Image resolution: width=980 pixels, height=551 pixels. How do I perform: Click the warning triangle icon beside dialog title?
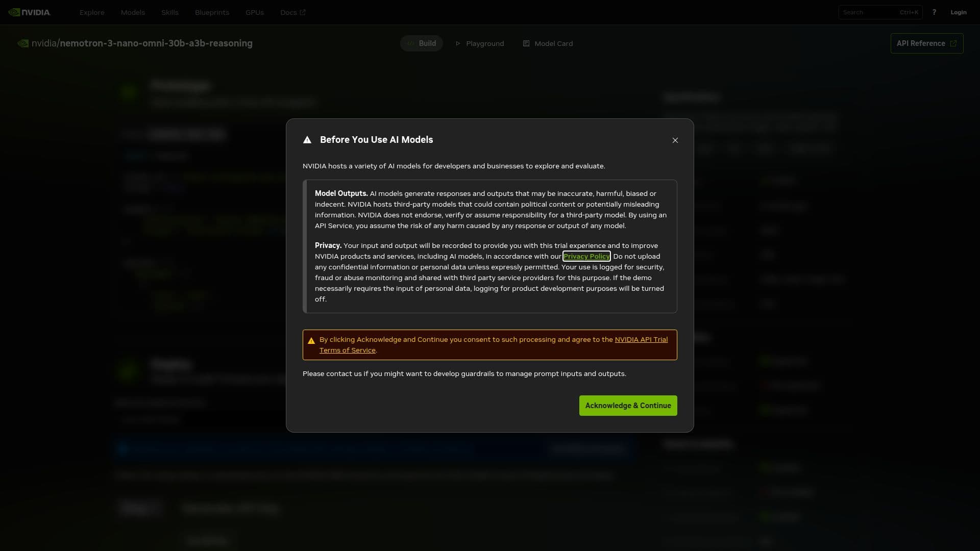tap(307, 140)
